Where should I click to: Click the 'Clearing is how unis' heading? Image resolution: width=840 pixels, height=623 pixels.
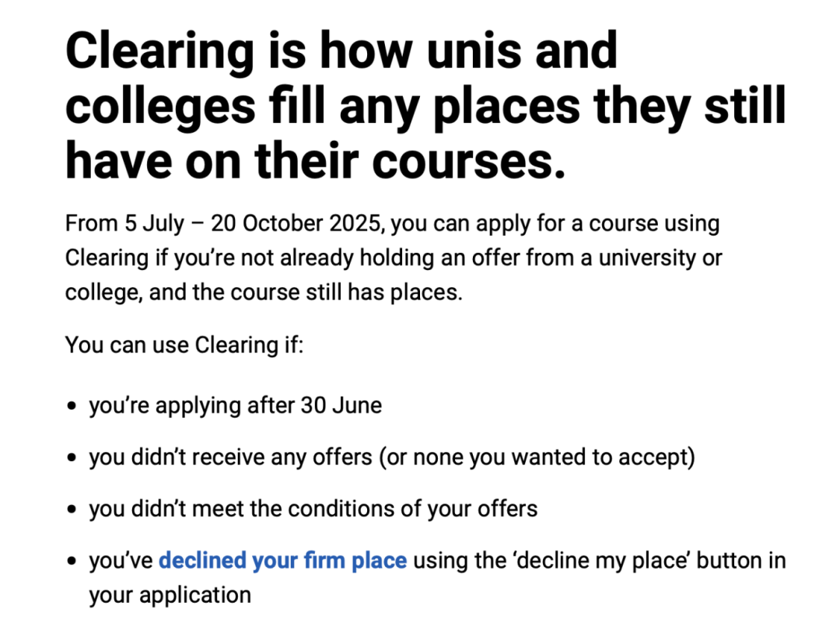coord(341,51)
